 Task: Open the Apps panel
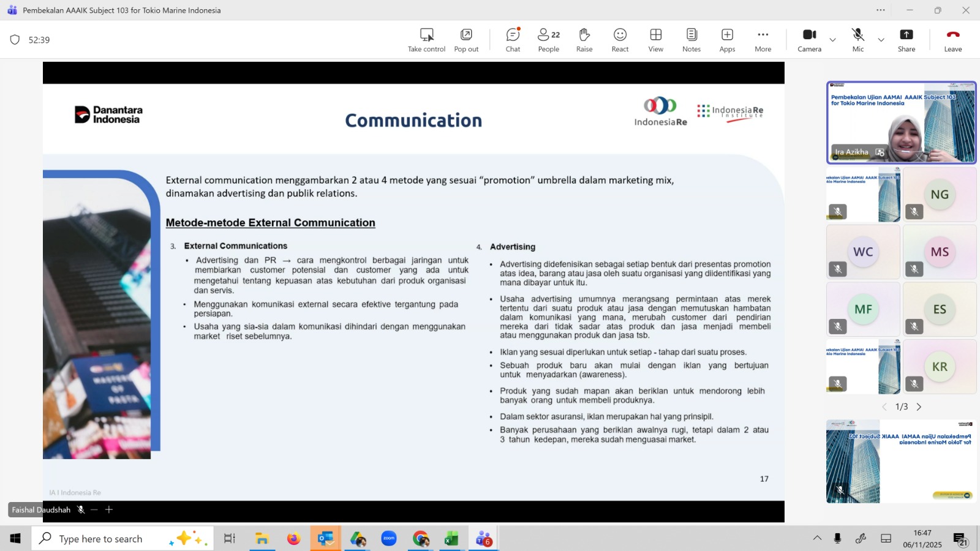727,40
